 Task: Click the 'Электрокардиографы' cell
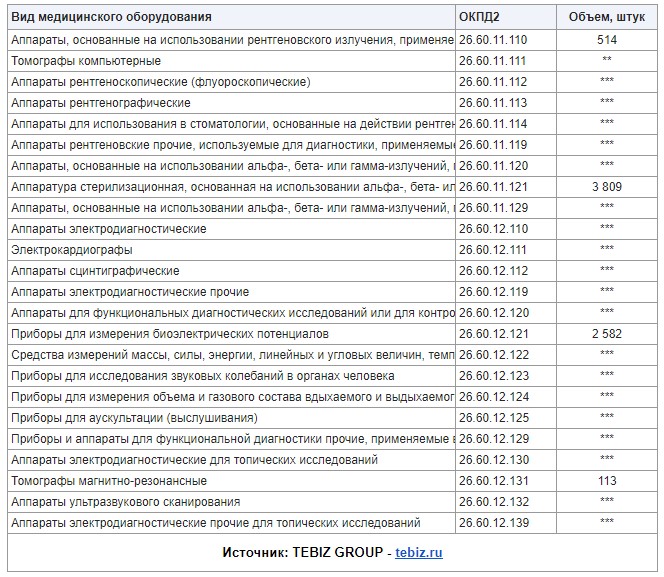pos(231,250)
